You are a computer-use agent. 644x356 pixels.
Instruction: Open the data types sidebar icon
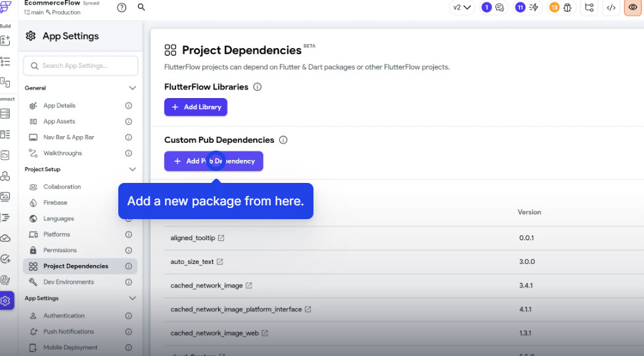coord(5,134)
